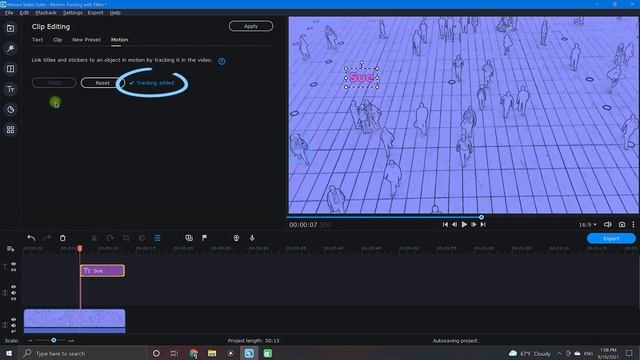Click the Clip properties icon highlighted in blue
Viewport: 640px width, 360px height.
coord(157,238)
